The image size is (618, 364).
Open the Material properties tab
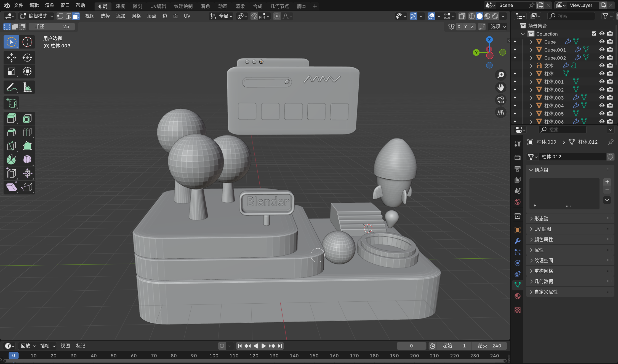point(517,296)
